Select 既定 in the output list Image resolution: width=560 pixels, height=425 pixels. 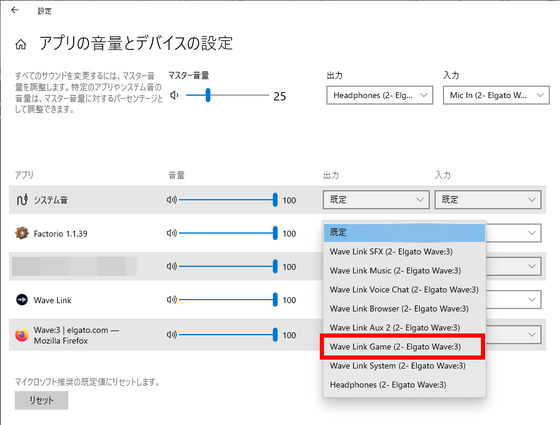pyautogui.click(x=404, y=232)
